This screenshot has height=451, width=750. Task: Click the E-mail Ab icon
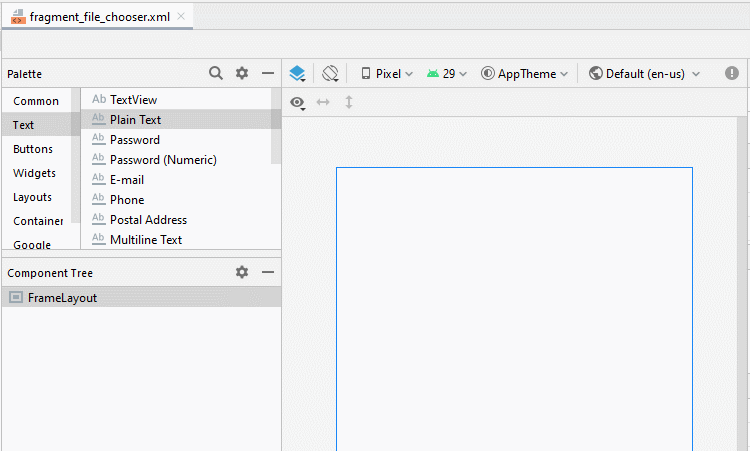tap(99, 178)
